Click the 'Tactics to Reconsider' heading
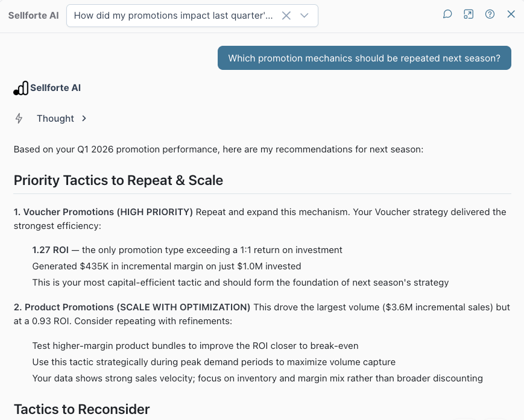 pos(82,409)
